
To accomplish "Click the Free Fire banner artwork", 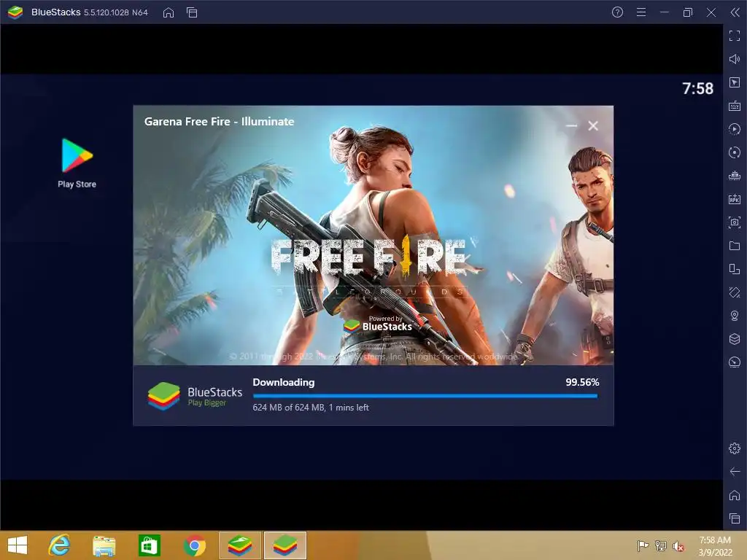I will (x=373, y=236).
